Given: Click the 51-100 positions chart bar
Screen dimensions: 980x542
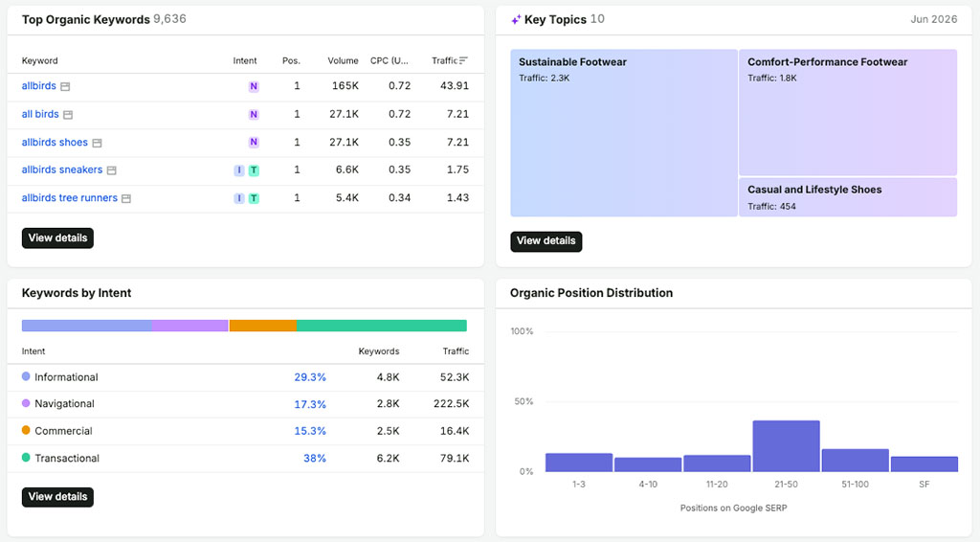Looking at the screenshot, I should tap(855, 460).
